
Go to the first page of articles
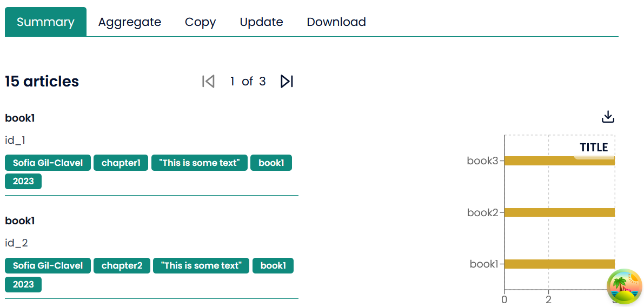[x=208, y=82]
